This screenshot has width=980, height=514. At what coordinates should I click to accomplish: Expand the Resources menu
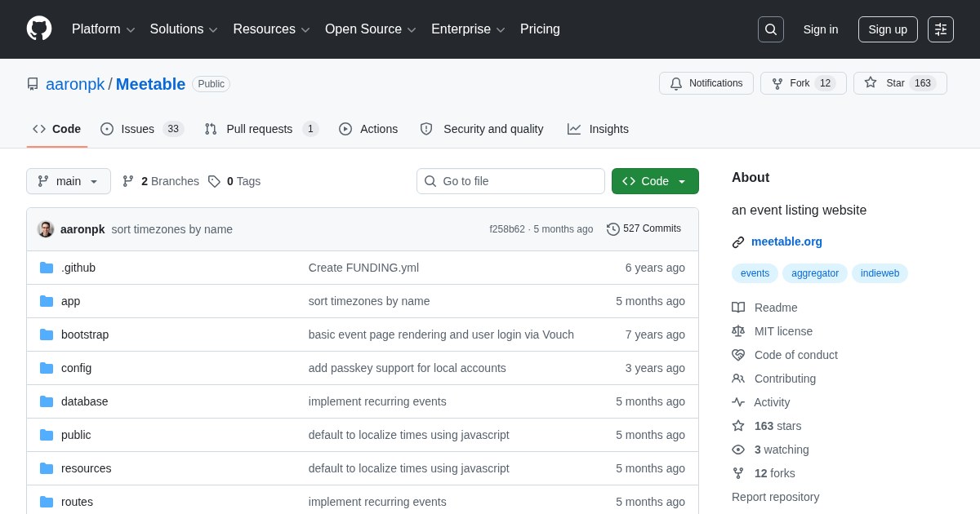coord(271,29)
